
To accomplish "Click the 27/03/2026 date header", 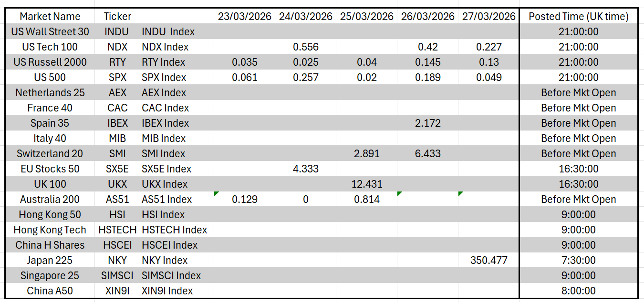I will click(x=488, y=16).
